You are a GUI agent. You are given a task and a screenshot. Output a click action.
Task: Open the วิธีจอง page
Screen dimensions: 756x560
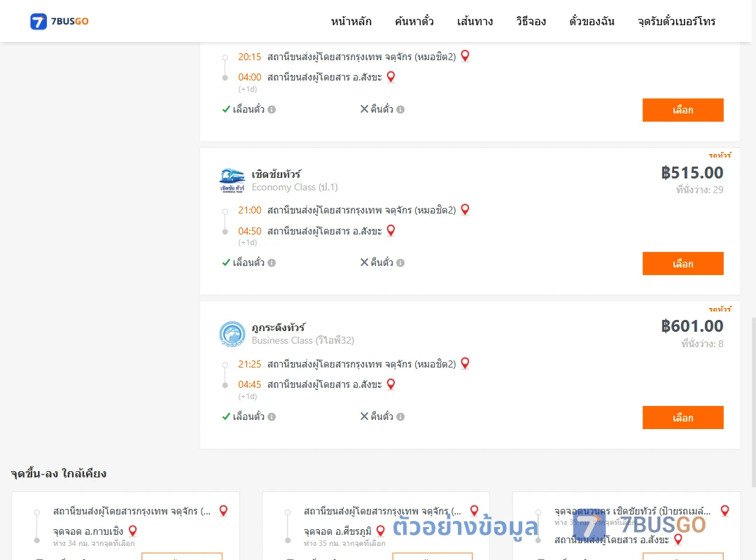click(x=531, y=21)
